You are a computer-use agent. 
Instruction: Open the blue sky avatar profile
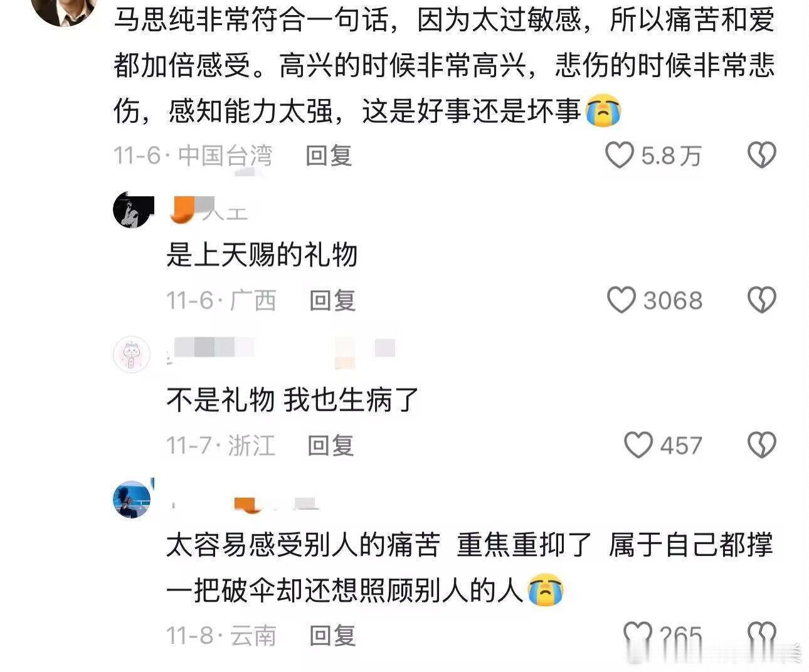[x=132, y=499]
